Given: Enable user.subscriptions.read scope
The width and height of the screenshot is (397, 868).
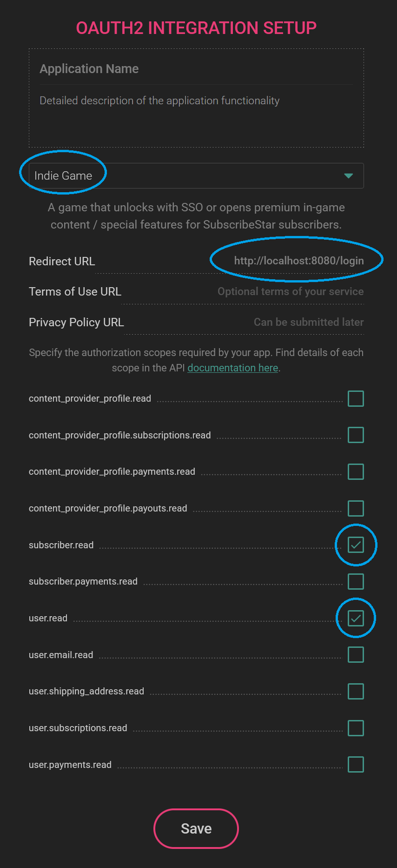Looking at the screenshot, I should [356, 728].
